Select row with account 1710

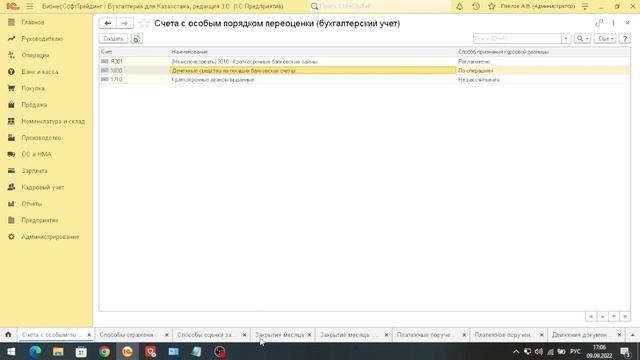[x=364, y=80]
